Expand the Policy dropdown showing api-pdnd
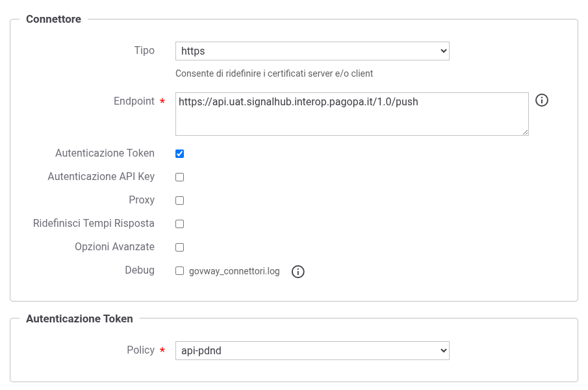This screenshot has height=390, width=588. 313,350
